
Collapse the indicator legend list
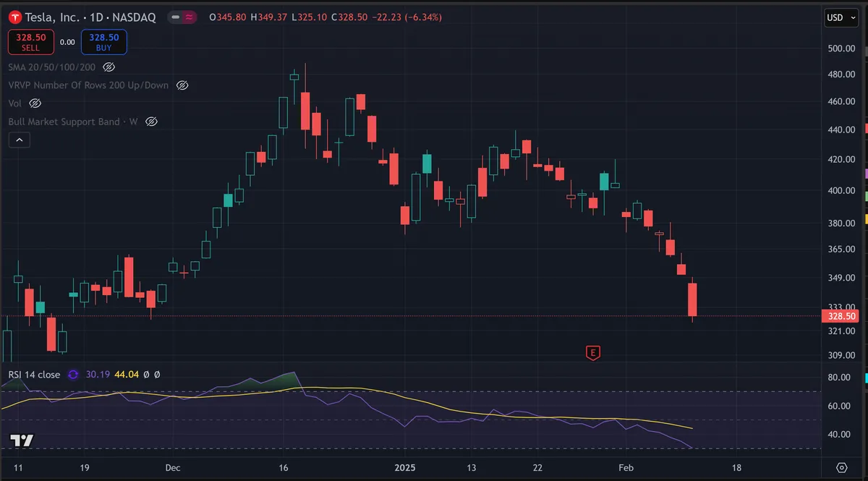click(19, 140)
